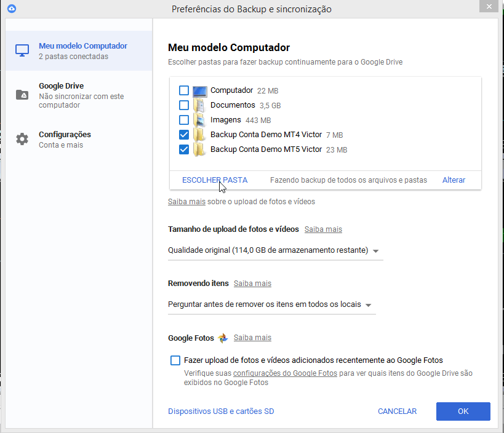Screen dimensions: 504x433
Task: Open Saiba mais next to Google Fotos
Action: pos(252,338)
